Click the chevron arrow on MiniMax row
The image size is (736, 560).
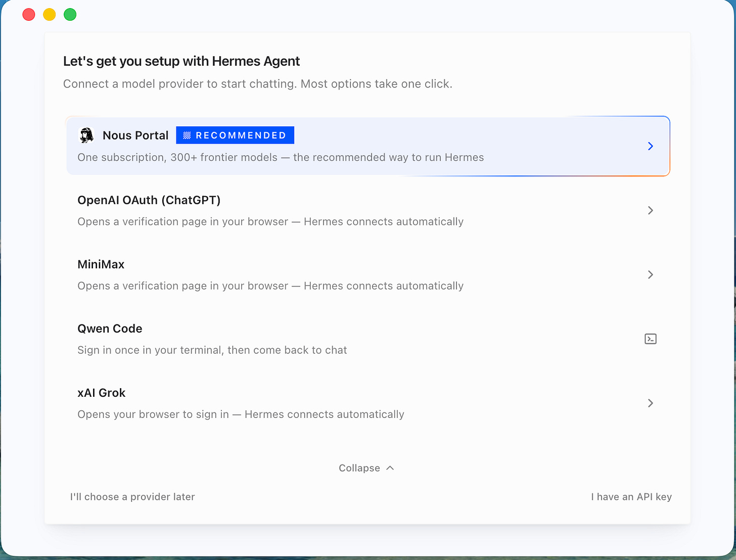[651, 274]
